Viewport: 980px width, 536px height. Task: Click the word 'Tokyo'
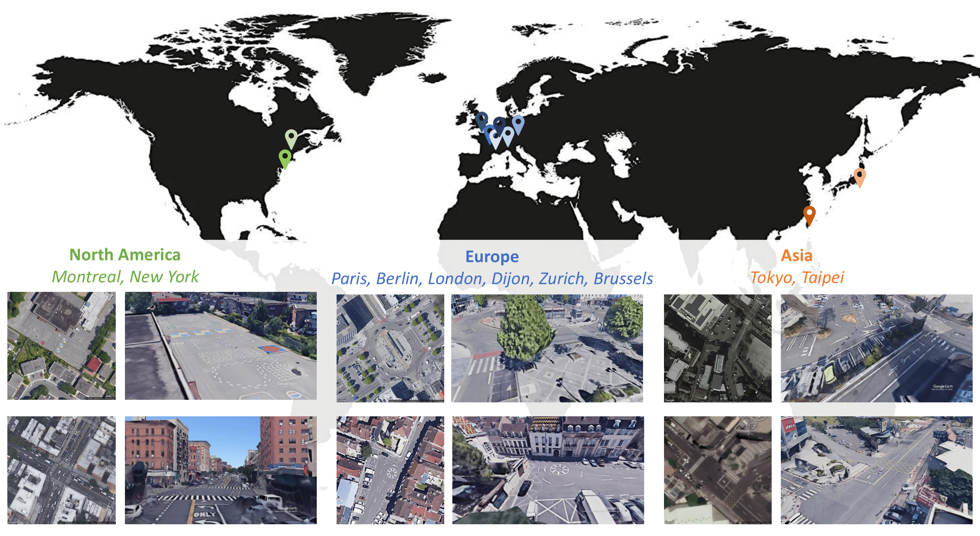772,278
